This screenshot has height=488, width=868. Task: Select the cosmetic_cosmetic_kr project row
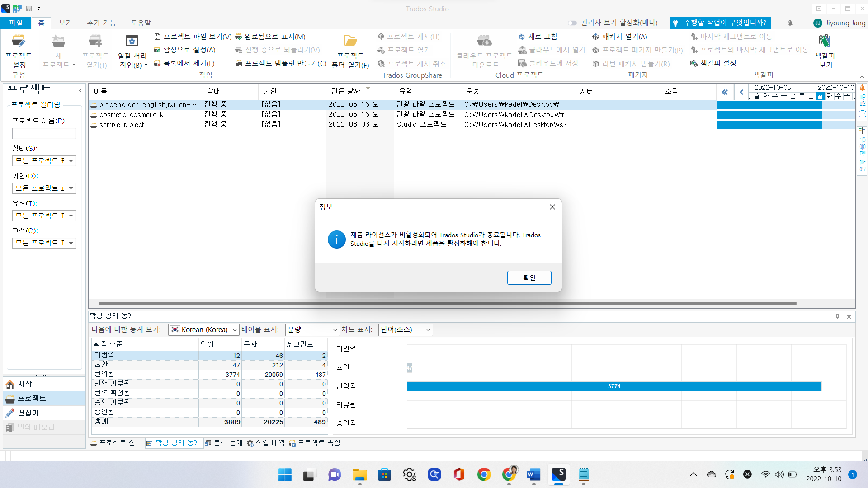pos(402,115)
